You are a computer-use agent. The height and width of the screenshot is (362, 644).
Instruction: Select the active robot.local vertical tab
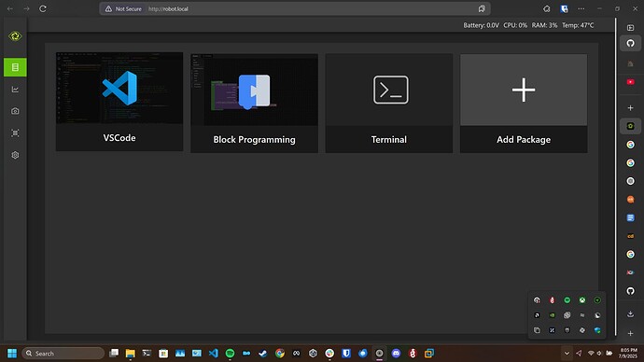click(x=630, y=126)
